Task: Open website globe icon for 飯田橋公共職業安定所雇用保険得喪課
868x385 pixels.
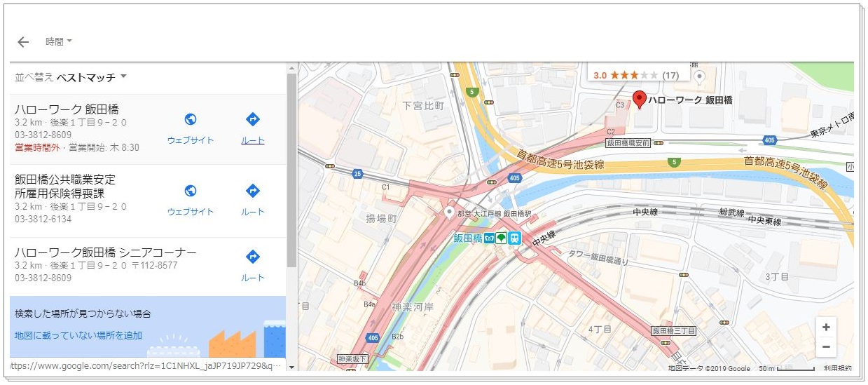Action: point(190,191)
